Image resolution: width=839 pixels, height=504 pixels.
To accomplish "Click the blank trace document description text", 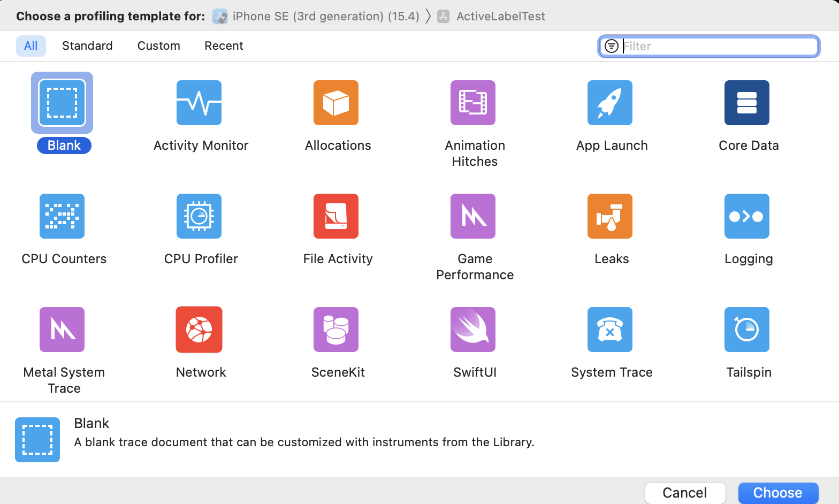I will click(x=304, y=442).
